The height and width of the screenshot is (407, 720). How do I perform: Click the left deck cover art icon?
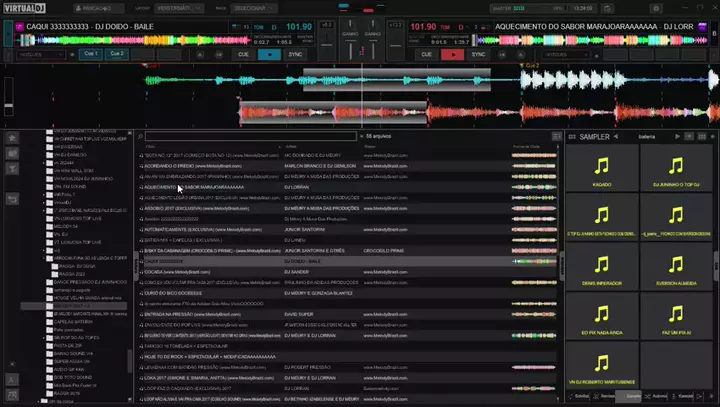(19, 27)
